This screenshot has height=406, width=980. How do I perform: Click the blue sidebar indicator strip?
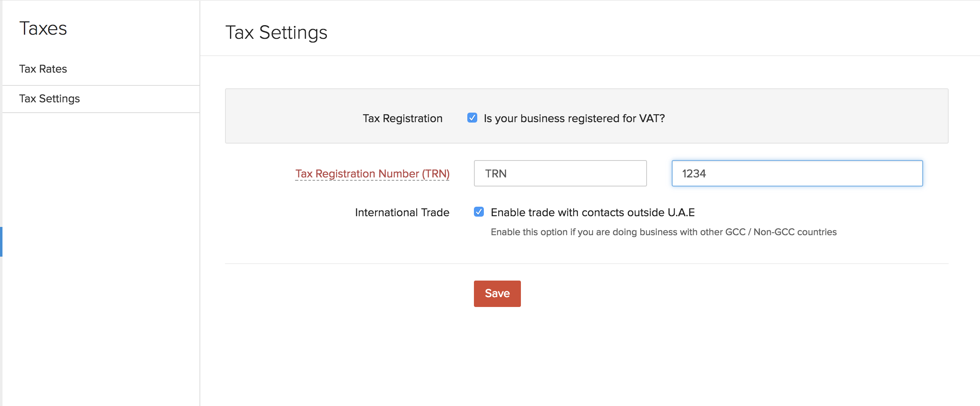click(1, 242)
